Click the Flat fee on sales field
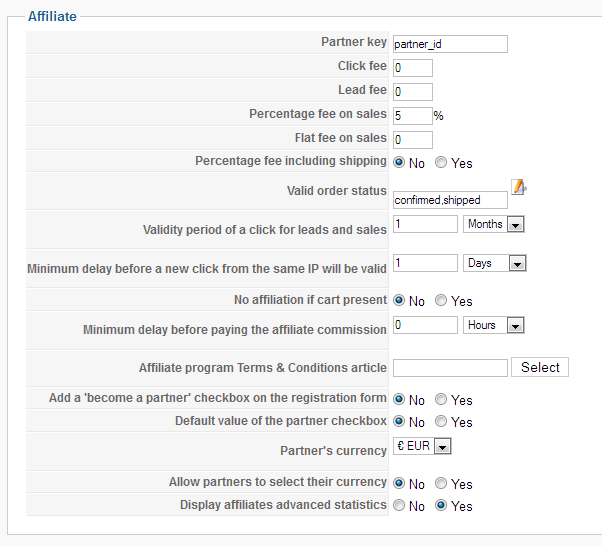 (413, 140)
